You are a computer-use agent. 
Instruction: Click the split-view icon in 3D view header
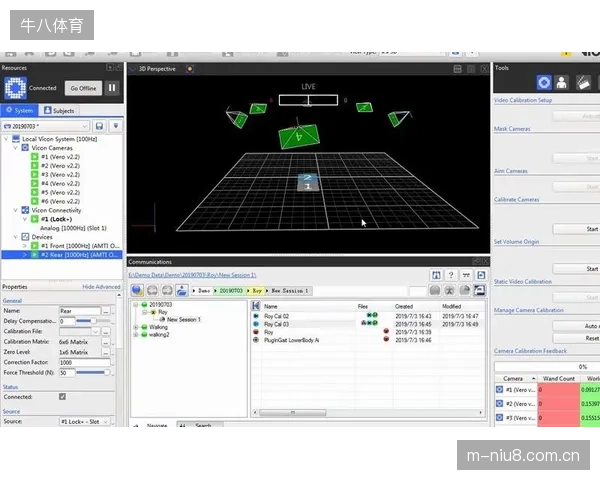click(x=457, y=69)
